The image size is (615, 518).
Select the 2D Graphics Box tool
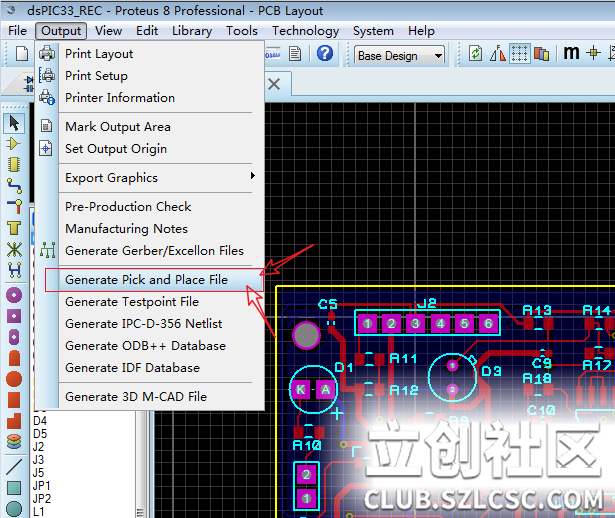point(14,488)
